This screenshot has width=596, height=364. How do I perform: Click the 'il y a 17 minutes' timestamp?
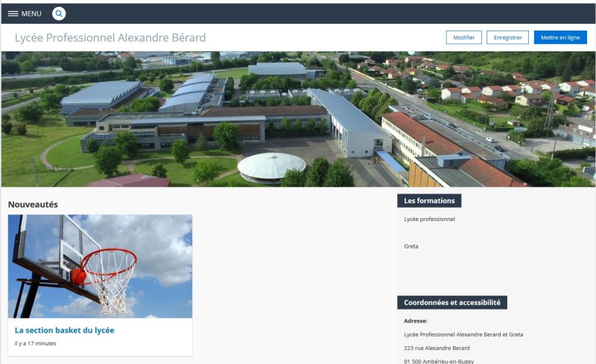[x=35, y=343]
